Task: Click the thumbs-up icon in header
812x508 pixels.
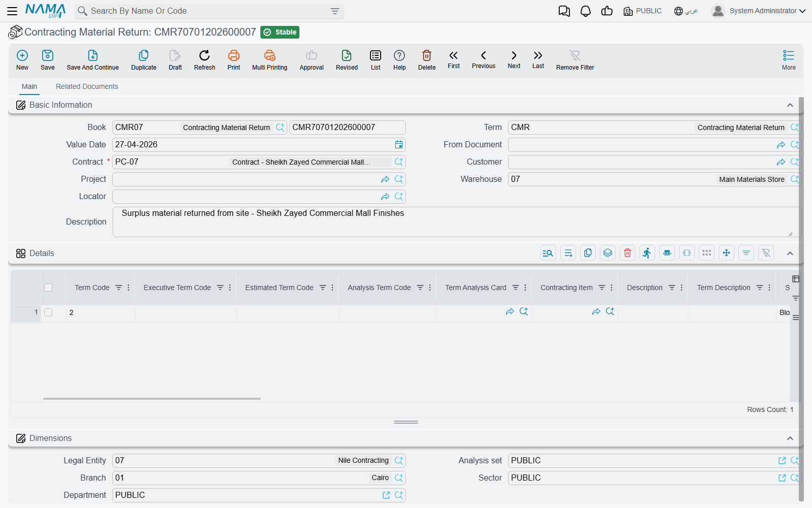Action: tap(607, 11)
